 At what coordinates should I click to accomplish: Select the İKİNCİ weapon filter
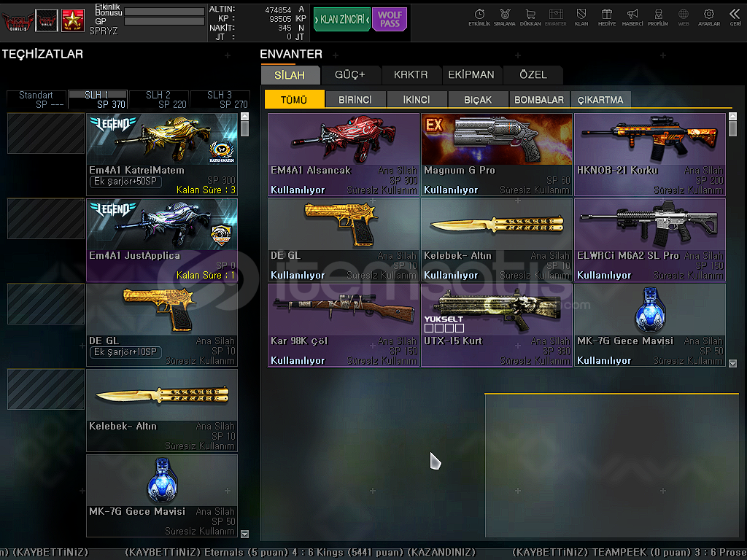(417, 99)
